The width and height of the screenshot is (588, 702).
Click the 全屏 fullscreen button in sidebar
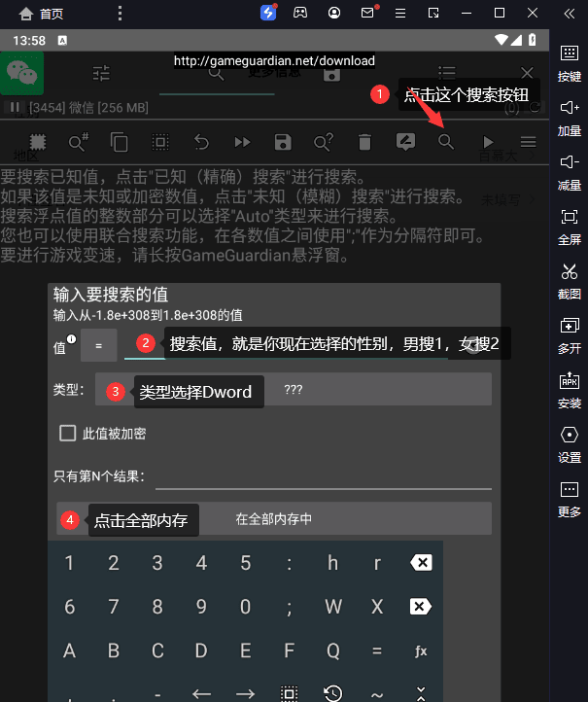(570, 227)
